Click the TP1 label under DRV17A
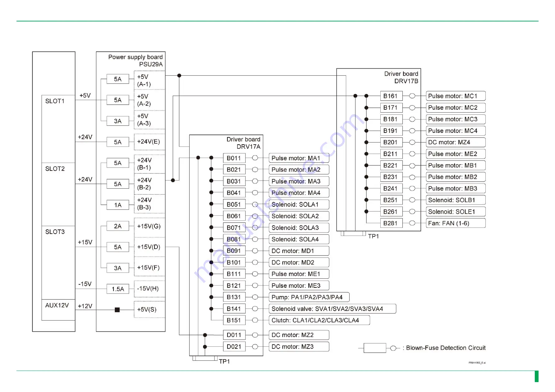 coord(224,362)
